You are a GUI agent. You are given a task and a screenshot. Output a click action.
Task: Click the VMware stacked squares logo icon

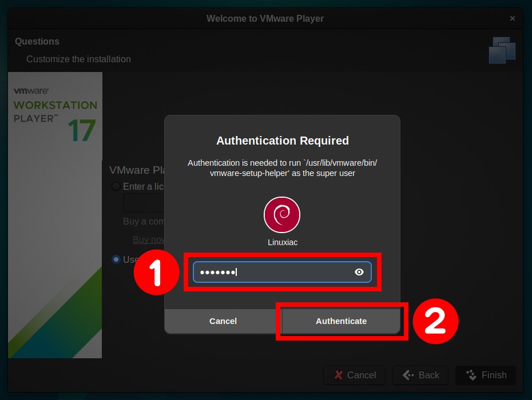(x=502, y=50)
